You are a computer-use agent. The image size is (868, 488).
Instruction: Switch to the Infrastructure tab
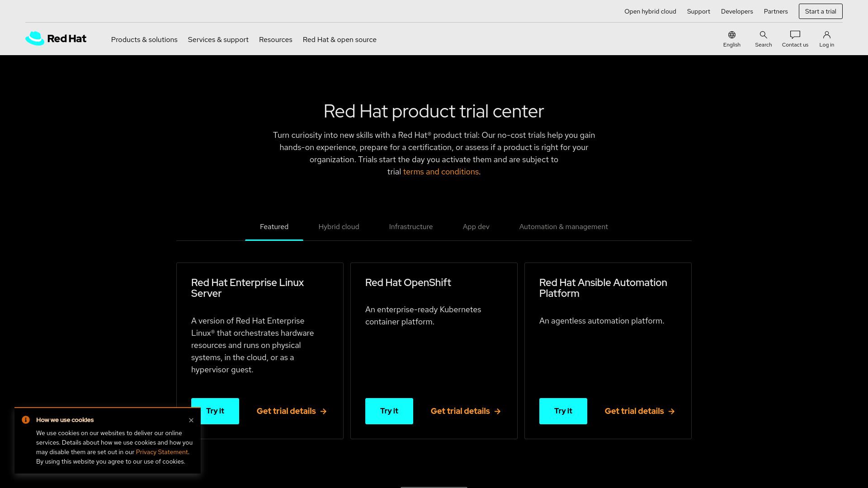[x=410, y=227]
